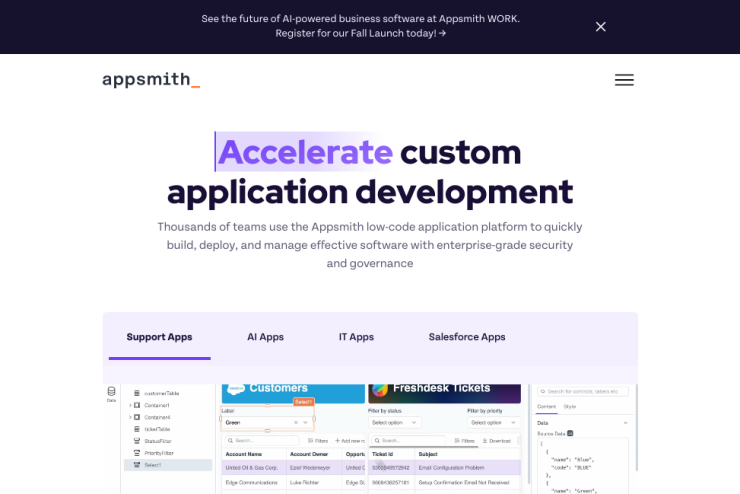This screenshot has height=494, width=740.
Task: Switch to the Style properties tab
Action: point(570,406)
